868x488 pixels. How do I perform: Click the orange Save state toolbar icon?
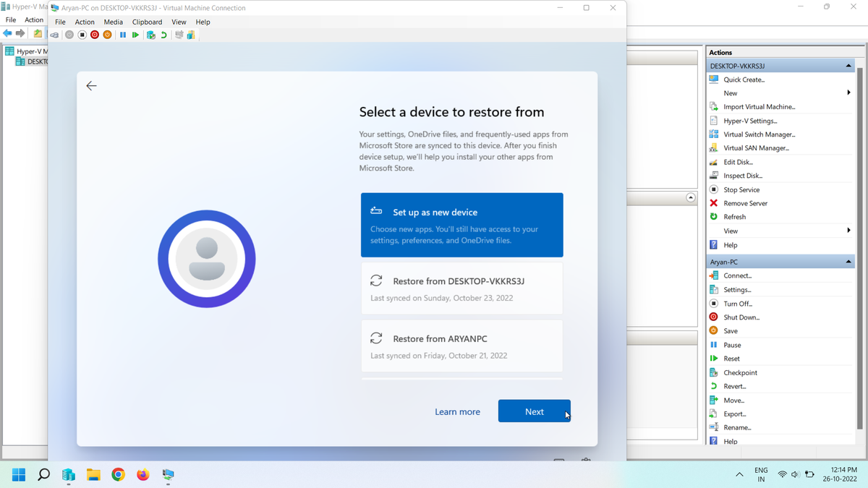pyautogui.click(x=108, y=35)
